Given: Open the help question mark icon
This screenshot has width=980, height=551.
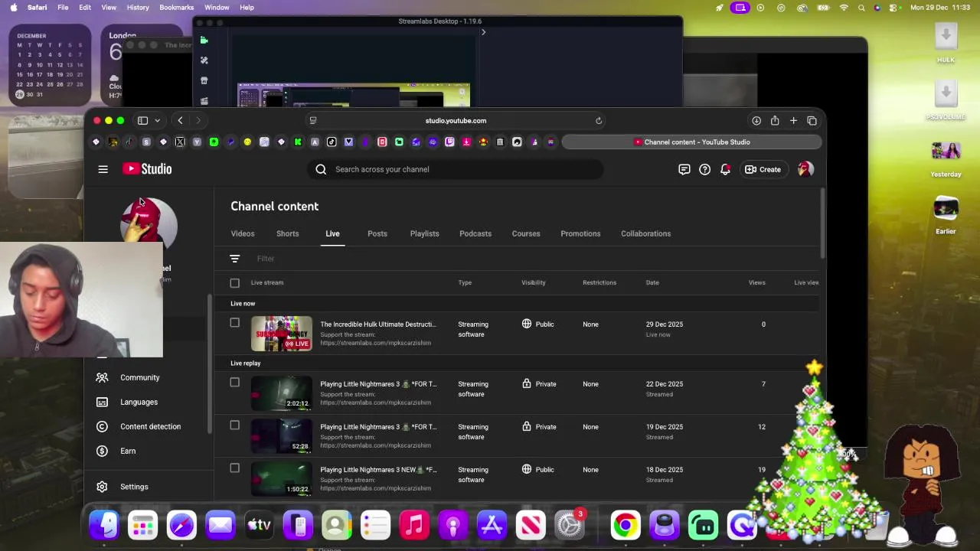Looking at the screenshot, I should pyautogui.click(x=704, y=169).
